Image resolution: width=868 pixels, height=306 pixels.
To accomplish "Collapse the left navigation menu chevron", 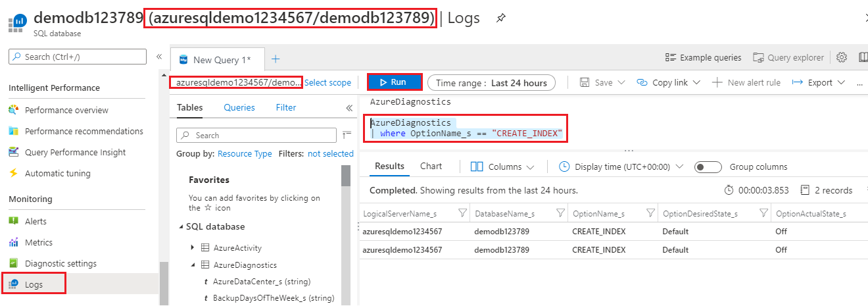I will tap(158, 57).
